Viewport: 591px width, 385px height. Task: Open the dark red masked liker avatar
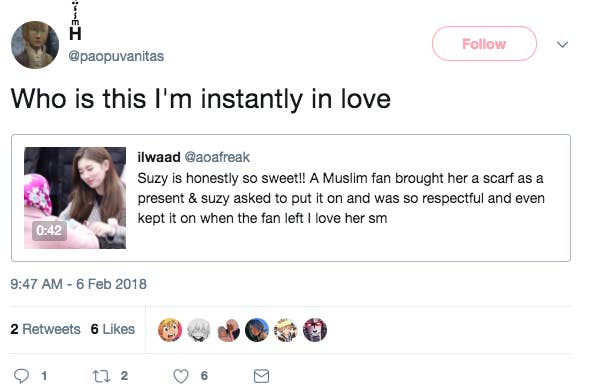pos(315,330)
